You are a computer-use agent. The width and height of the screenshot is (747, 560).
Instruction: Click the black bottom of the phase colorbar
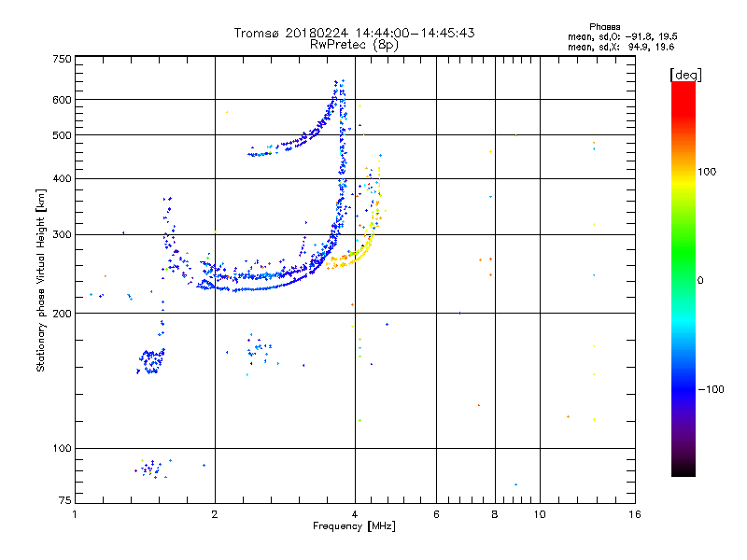tap(684, 469)
